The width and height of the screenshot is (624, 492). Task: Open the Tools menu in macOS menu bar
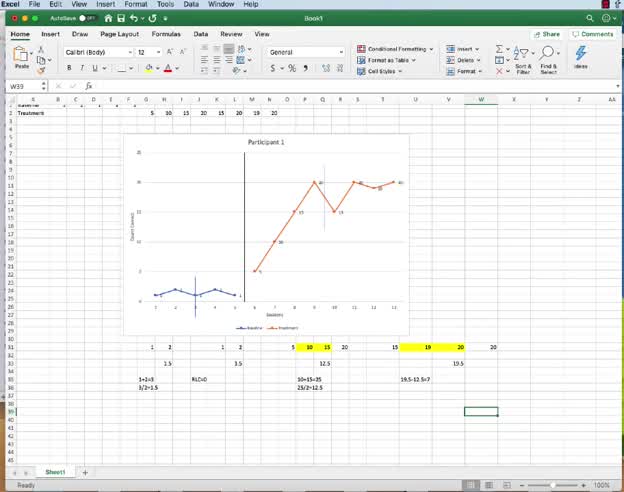[165, 4]
